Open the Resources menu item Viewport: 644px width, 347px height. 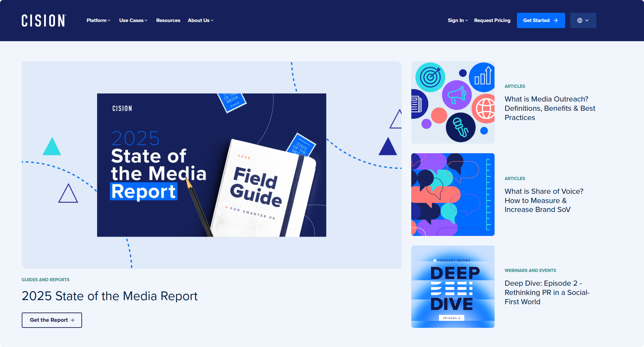[168, 20]
